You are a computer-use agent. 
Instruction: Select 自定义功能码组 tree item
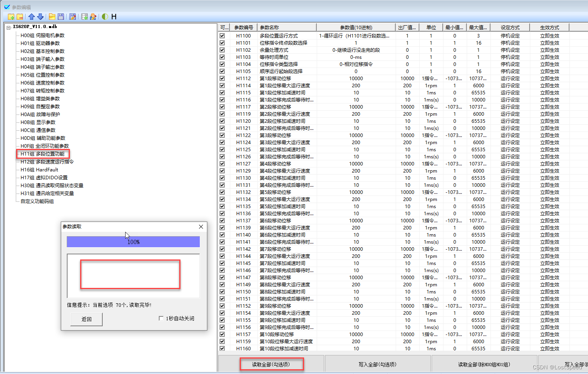pyautogui.click(x=37, y=201)
